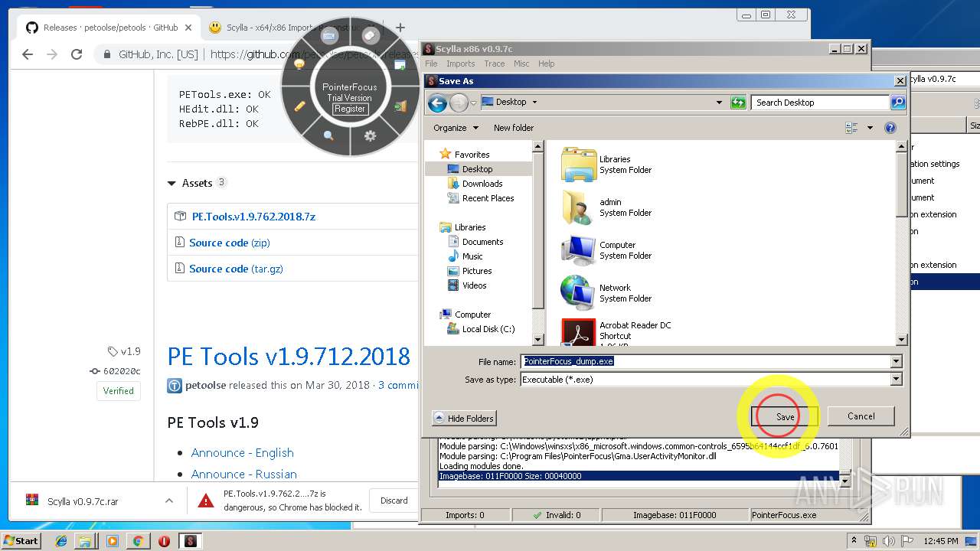Click the Desktop breadcrumb arrow
980x551 pixels.
(x=534, y=102)
